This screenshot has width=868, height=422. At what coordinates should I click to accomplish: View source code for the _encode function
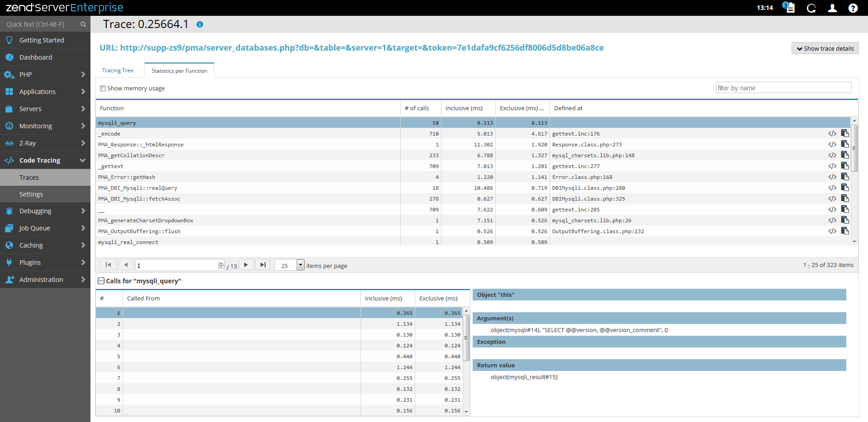(x=832, y=134)
